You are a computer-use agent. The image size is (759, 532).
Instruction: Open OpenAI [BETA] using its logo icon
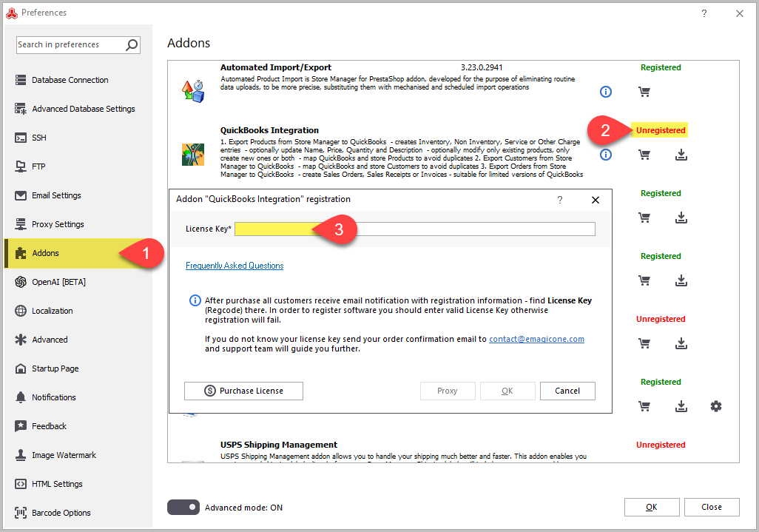20,282
